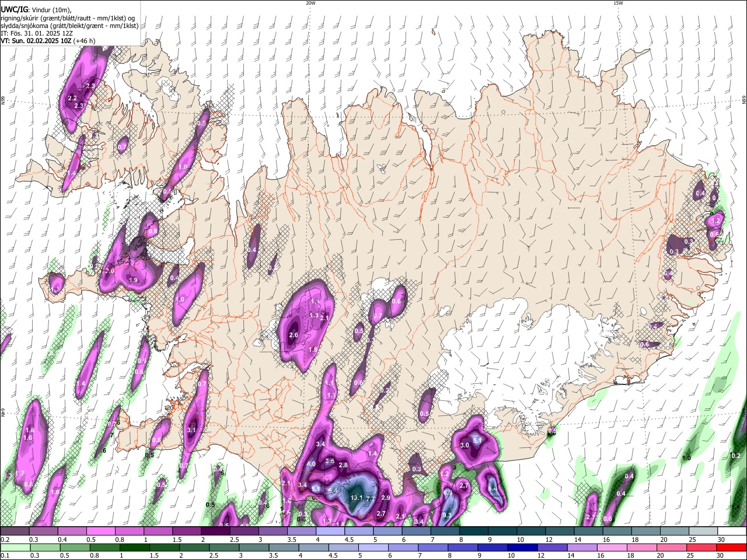Click the '1.9' value in the western patch

click(133, 281)
